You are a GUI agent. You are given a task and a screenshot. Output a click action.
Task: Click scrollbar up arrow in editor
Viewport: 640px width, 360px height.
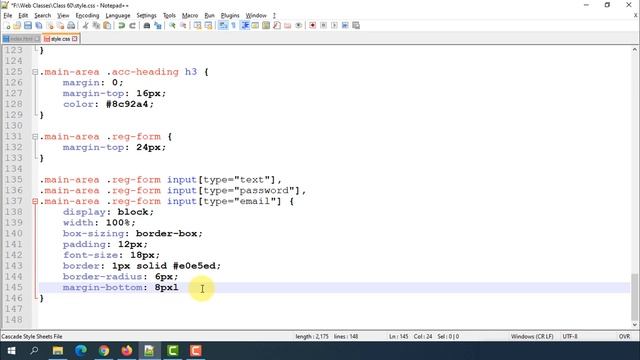pyautogui.click(x=634, y=50)
